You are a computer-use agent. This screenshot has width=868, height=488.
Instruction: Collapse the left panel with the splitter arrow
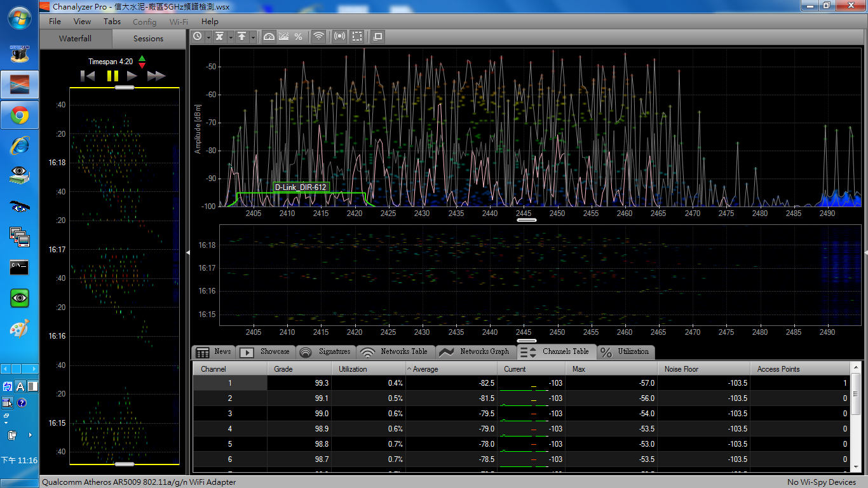pyautogui.click(x=187, y=252)
